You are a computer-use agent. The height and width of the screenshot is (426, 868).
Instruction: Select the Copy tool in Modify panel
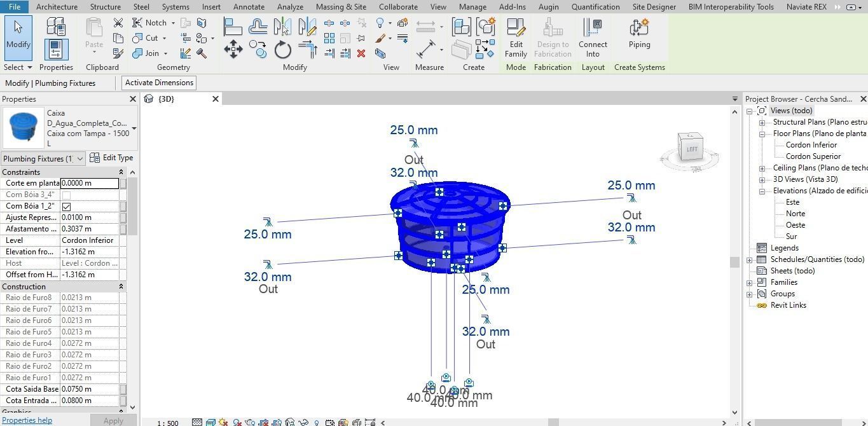point(258,50)
